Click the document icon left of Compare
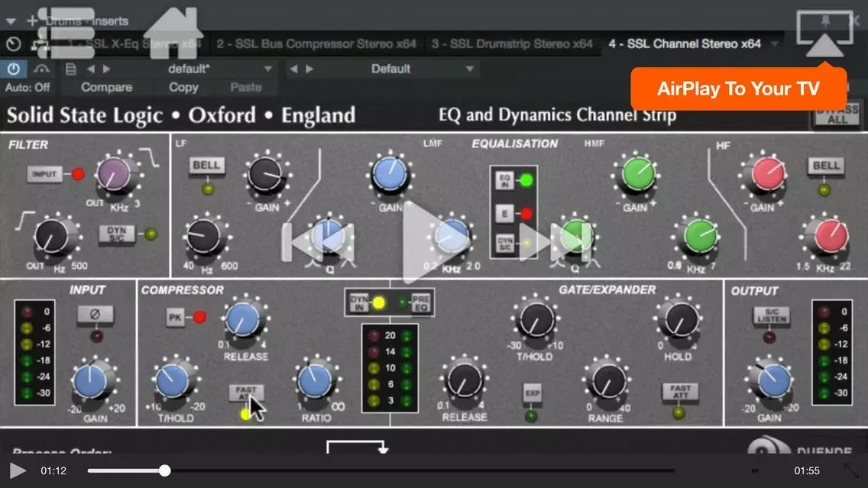The height and width of the screenshot is (488, 868). pyautogui.click(x=71, y=68)
